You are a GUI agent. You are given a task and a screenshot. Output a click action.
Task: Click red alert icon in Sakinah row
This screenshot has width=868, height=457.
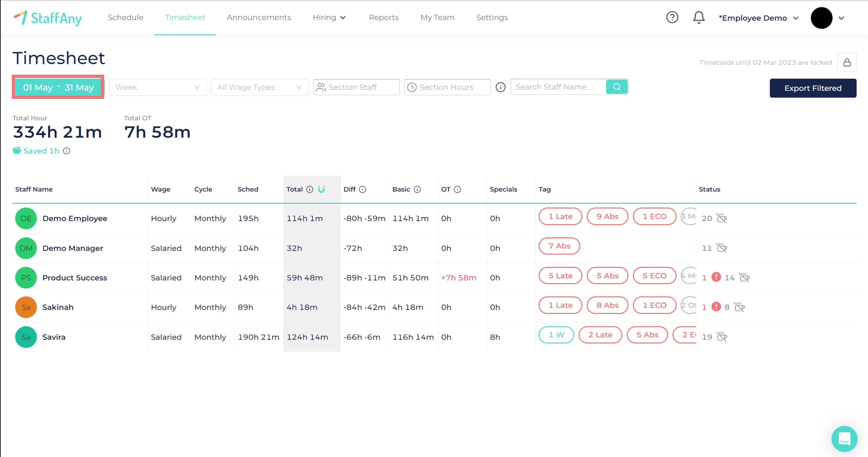716,307
